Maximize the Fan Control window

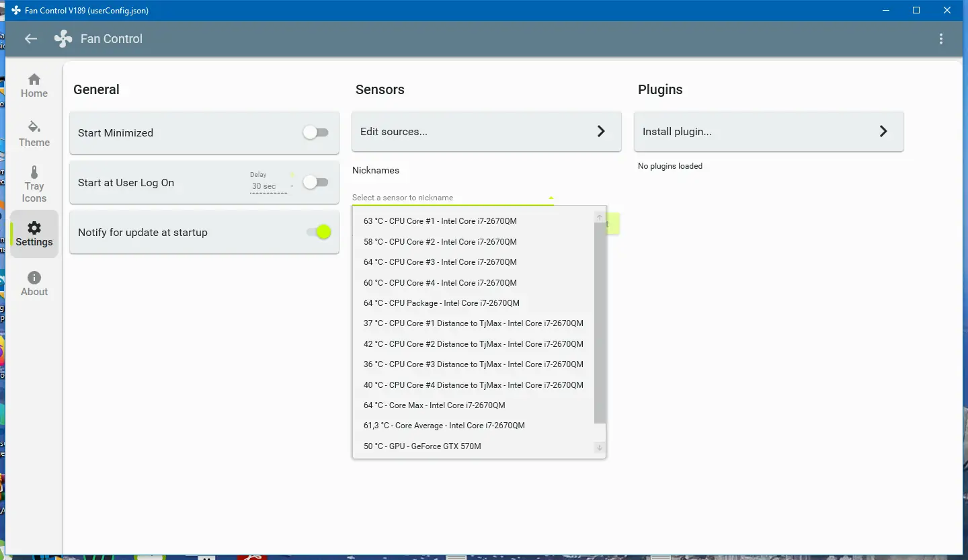916,10
